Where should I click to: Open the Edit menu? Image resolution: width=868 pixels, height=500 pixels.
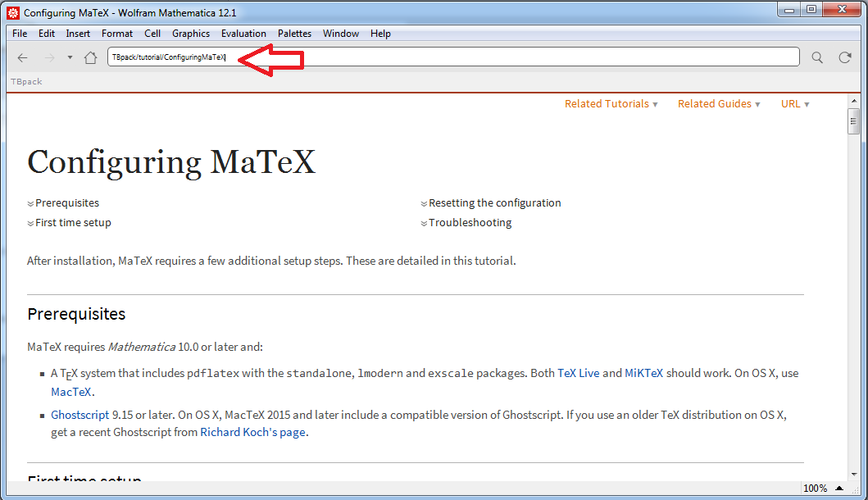point(47,34)
